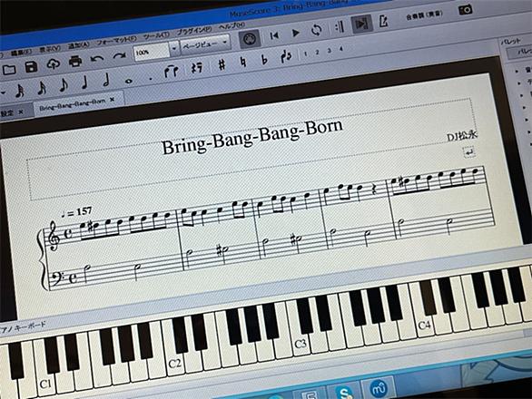
Task: Switch to voice 2
Action: tap(317, 53)
